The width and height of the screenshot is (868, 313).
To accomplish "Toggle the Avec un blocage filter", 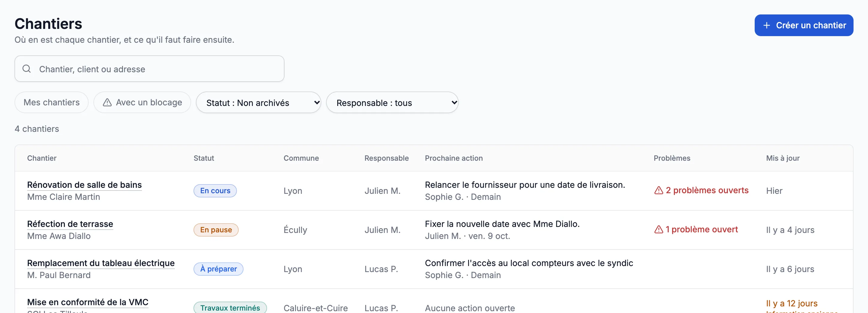I will [142, 102].
